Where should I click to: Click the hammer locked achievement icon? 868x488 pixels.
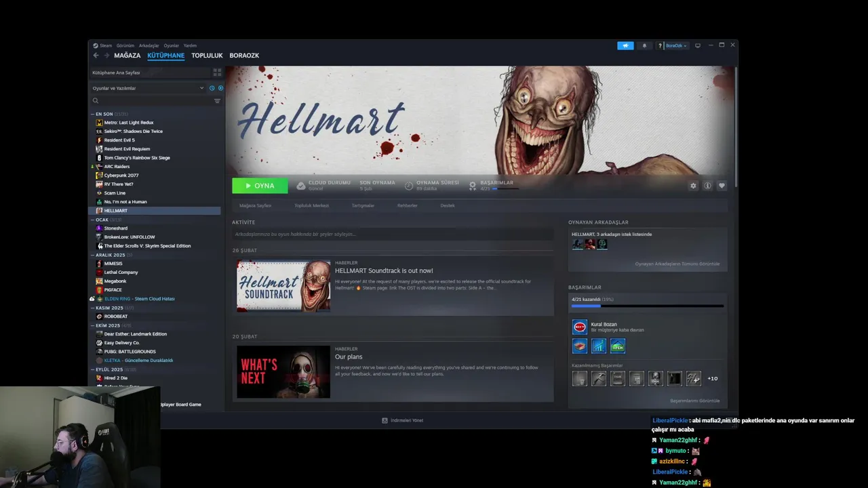(599, 378)
